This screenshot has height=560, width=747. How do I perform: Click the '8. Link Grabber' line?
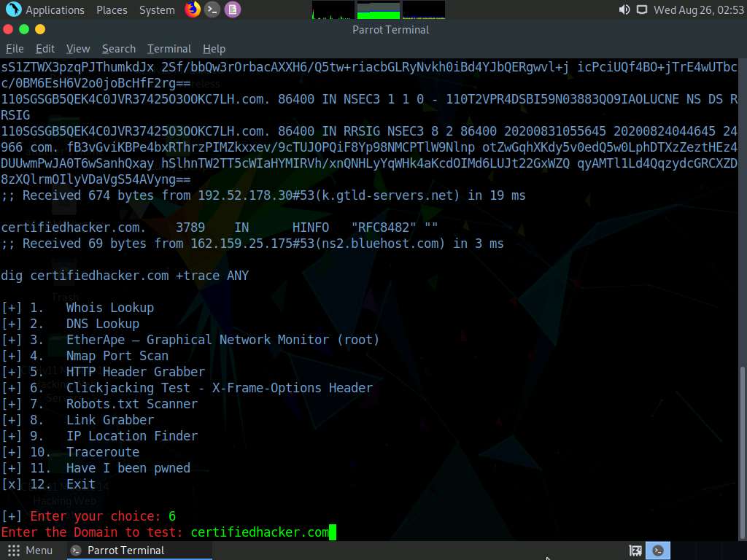click(77, 420)
